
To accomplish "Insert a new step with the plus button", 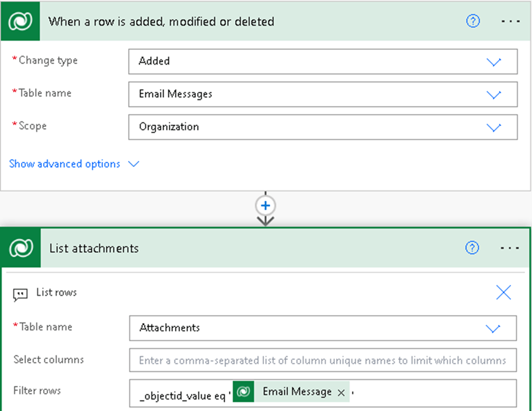I will pos(266,206).
